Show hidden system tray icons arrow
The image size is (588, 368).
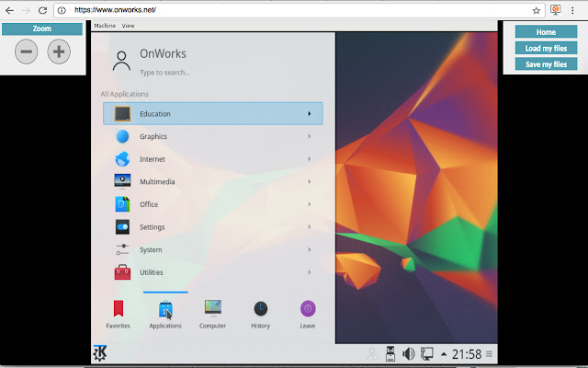click(x=444, y=354)
